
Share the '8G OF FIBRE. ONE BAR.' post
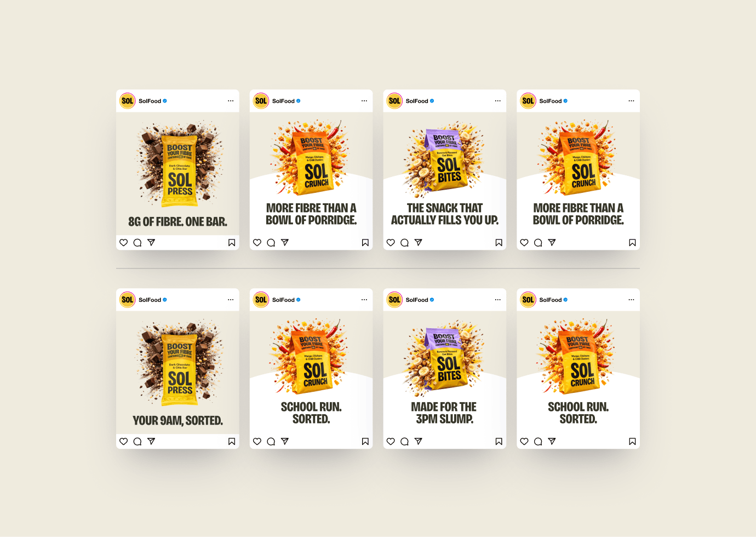pyautogui.click(x=151, y=242)
